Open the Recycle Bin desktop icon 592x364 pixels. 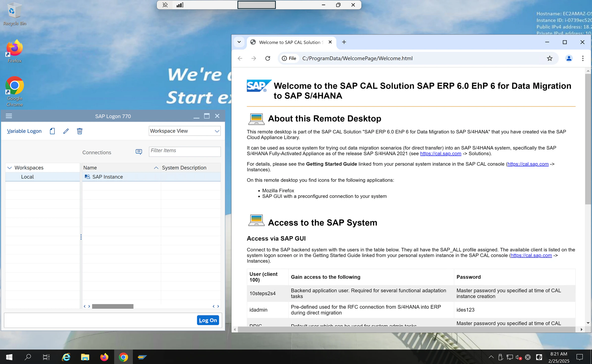click(14, 14)
